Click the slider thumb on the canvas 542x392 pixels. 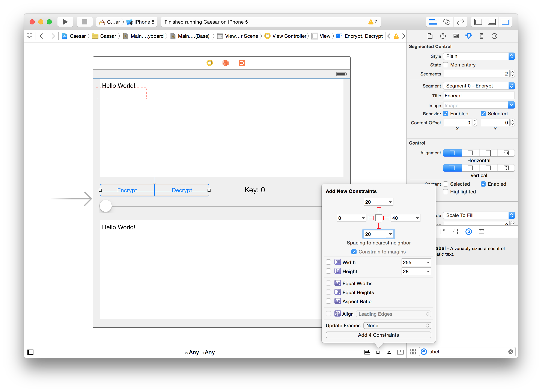pos(106,206)
